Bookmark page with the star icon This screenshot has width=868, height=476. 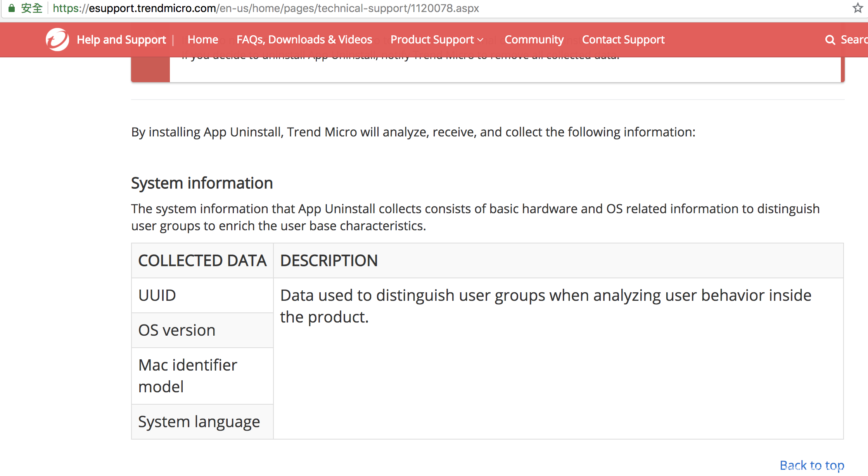coord(857,8)
